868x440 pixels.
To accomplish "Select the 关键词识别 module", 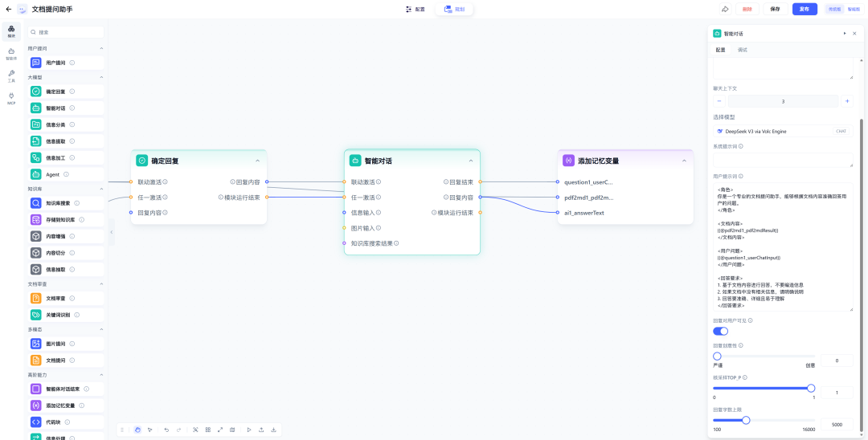I will (x=66, y=315).
